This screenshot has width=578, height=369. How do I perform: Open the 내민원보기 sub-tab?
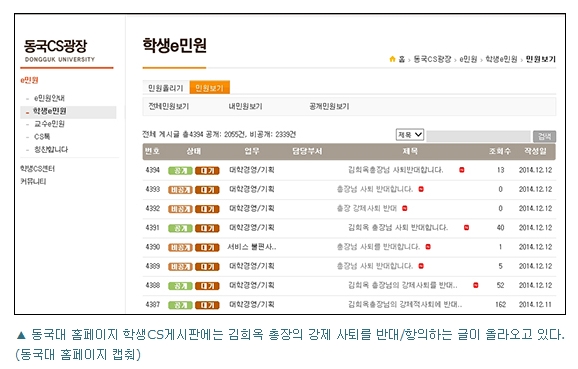click(x=245, y=107)
